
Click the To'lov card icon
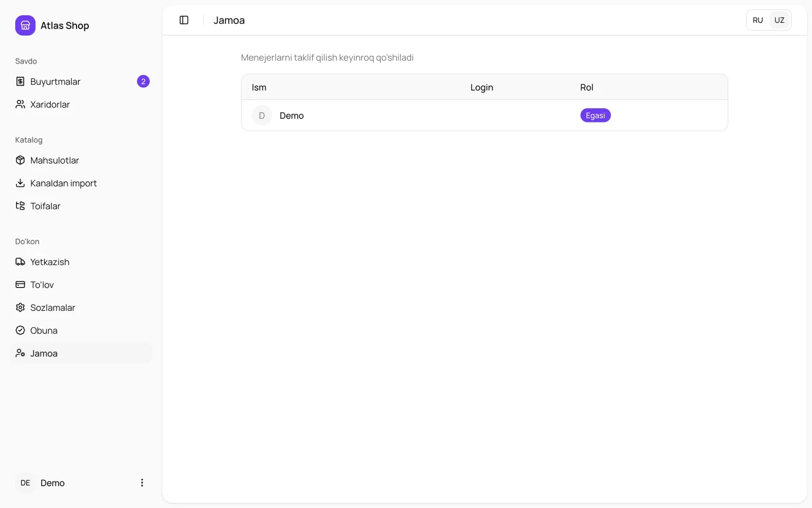(x=20, y=284)
